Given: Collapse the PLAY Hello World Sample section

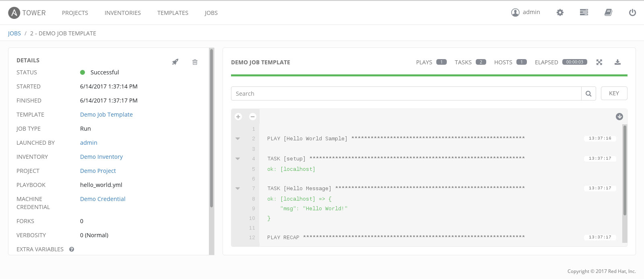Looking at the screenshot, I should (x=238, y=139).
